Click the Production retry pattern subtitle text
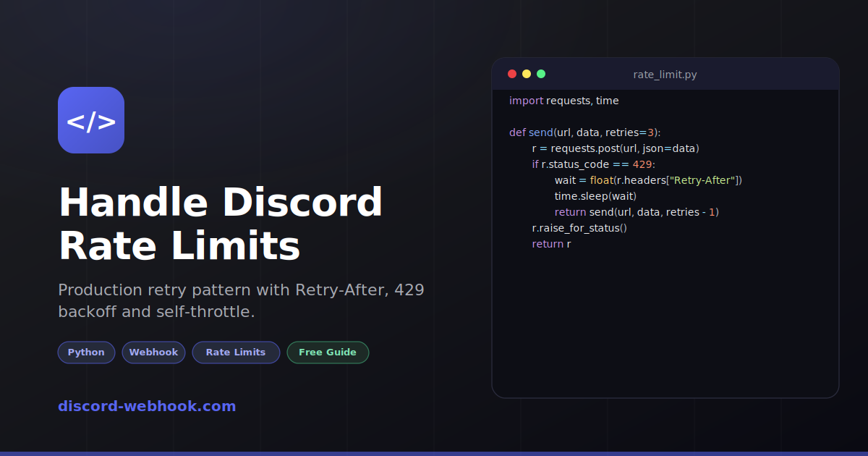Viewport: 868px width, 456px height. 241,301
